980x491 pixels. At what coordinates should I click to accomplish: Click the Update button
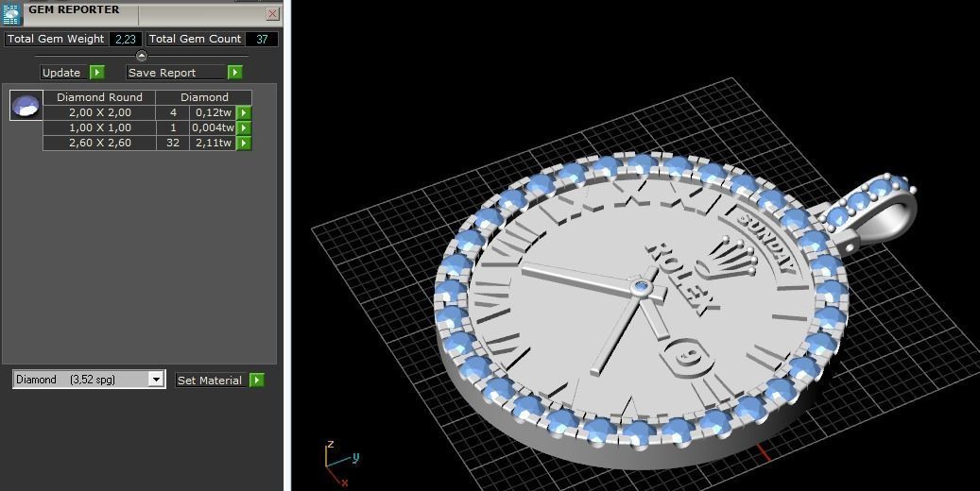(x=61, y=73)
